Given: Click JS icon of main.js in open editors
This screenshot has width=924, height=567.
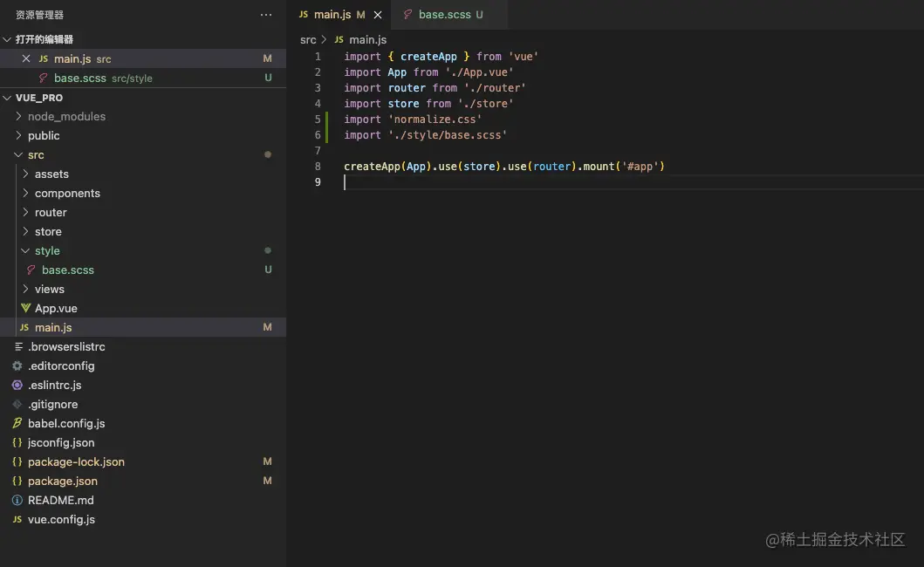Looking at the screenshot, I should click(43, 58).
